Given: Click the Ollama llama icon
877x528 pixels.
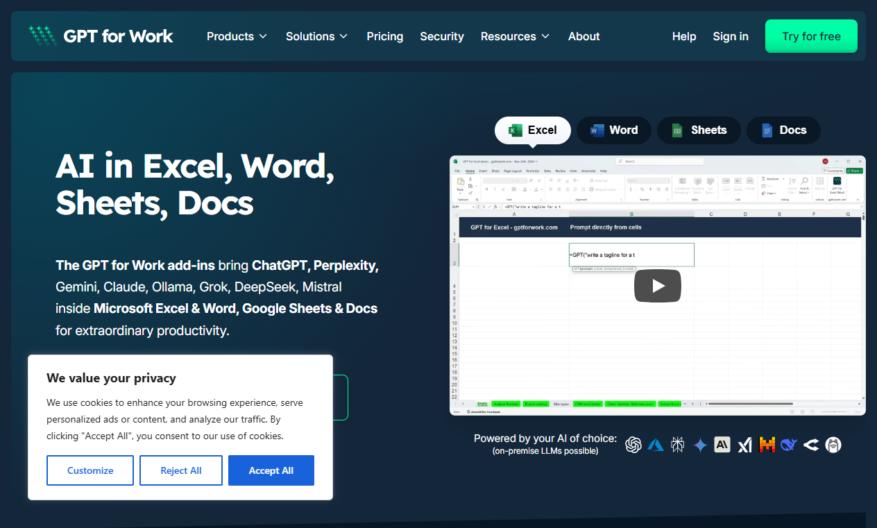Looking at the screenshot, I should (x=833, y=445).
